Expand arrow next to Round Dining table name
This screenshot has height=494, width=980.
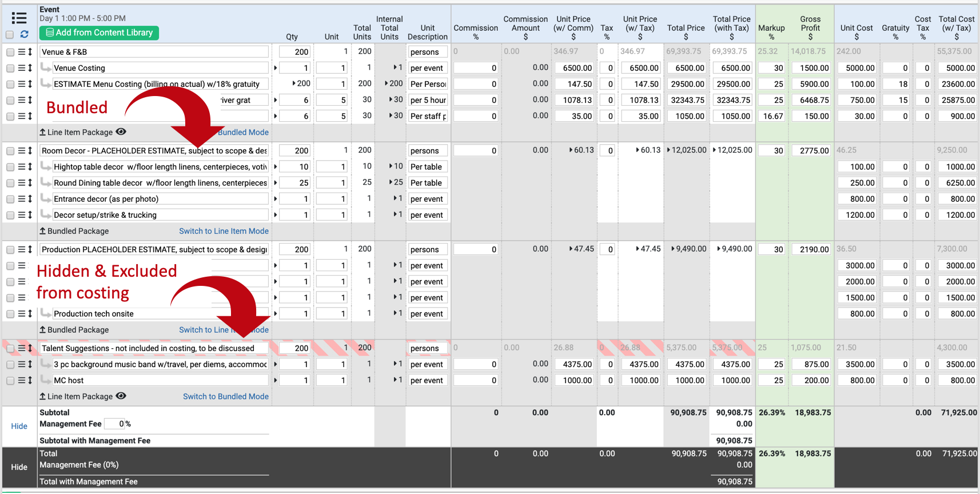275,183
